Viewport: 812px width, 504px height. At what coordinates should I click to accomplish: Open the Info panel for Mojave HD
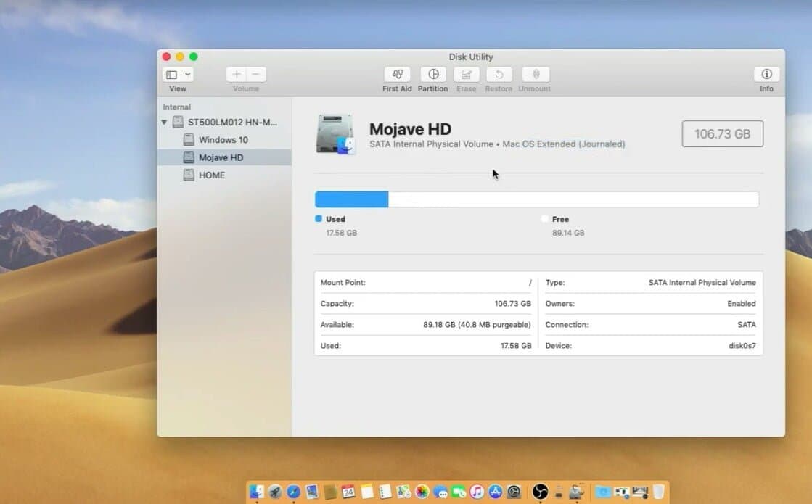[x=766, y=74]
